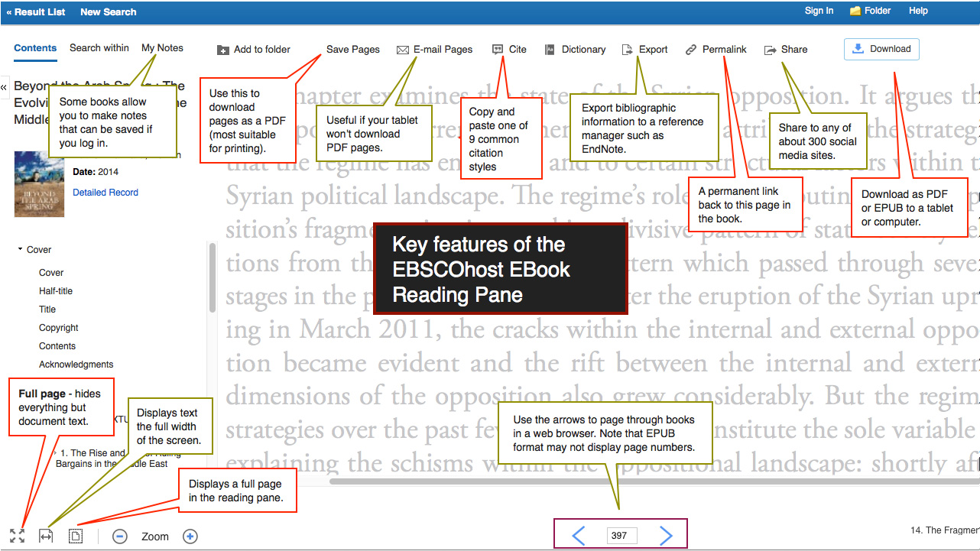Screen dimensions: 980x551
Task: Open Acknowledgments in contents tree
Action: (x=76, y=365)
